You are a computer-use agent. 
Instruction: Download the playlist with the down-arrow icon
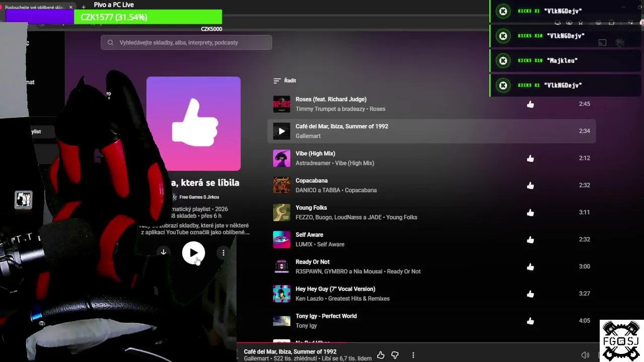(x=164, y=252)
